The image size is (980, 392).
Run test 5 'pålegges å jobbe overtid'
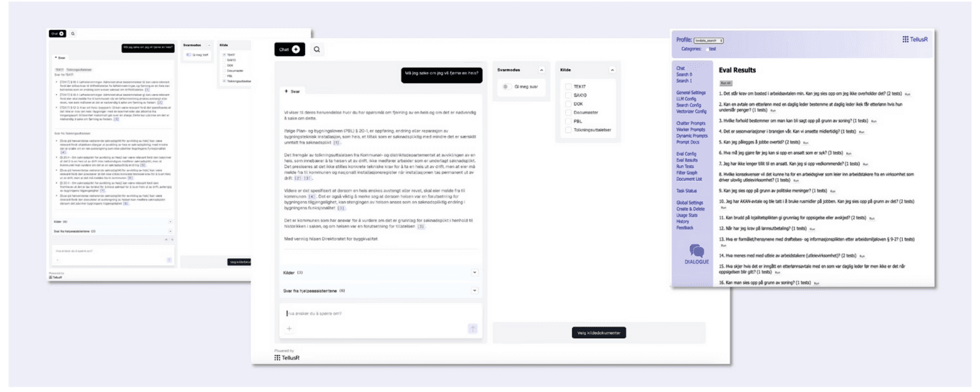[x=804, y=142]
